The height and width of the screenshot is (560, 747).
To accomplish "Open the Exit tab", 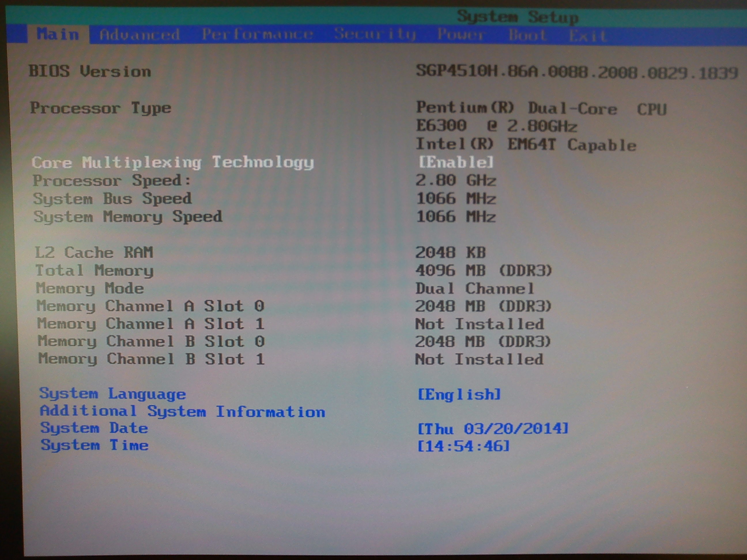I will pos(587,35).
